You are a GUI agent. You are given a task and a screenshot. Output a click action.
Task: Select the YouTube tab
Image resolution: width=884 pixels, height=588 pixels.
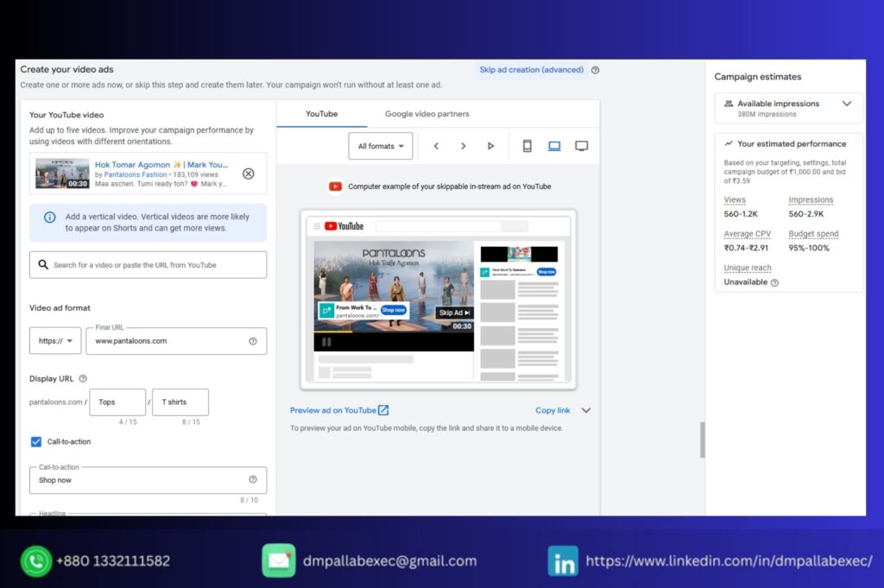point(321,113)
